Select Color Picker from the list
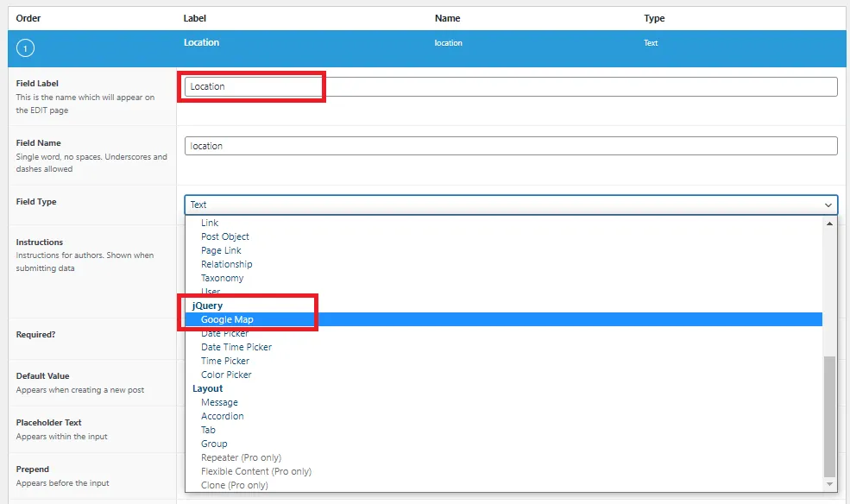 click(x=225, y=375)
